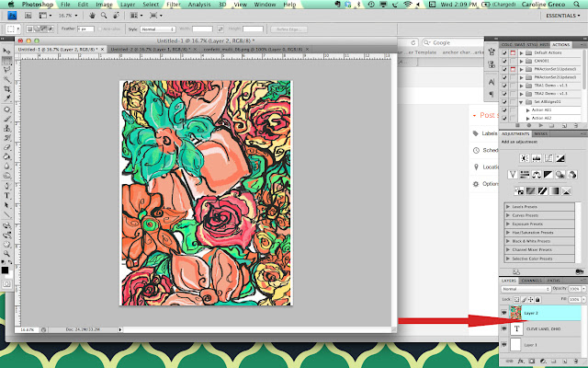The image size is (588, 368).
Task: Toggle dialog box for Default Actions
Action: (x=513, y=53)
